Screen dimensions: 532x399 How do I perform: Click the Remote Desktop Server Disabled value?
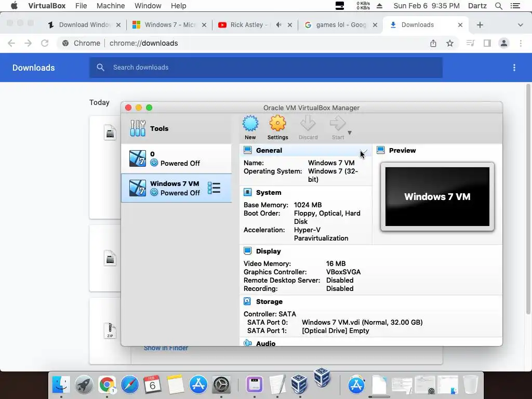click(x=340, y=280)
